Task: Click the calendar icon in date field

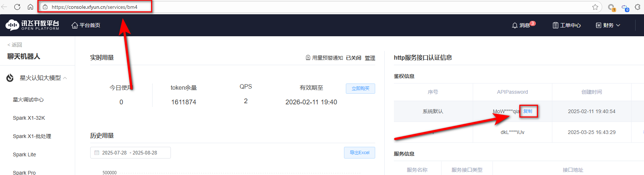Action: [97, 153]
